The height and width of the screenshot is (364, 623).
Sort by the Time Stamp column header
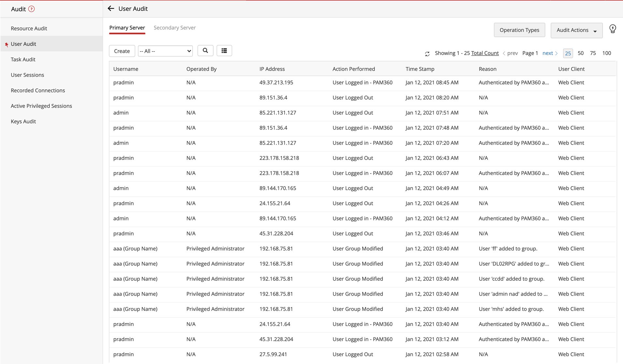tap(420, 69)
